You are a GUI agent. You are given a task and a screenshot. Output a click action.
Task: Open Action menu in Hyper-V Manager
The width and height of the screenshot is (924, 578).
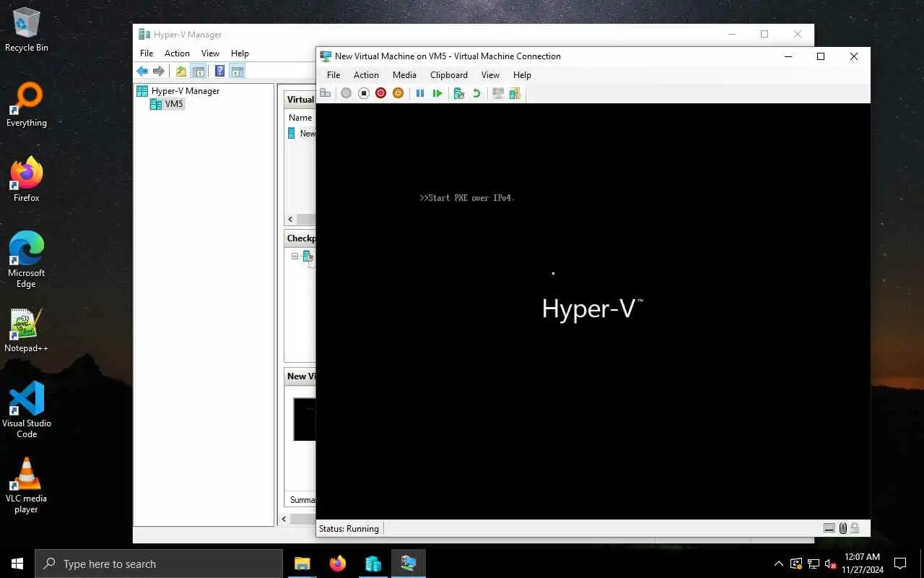click(x=177, y=53)
